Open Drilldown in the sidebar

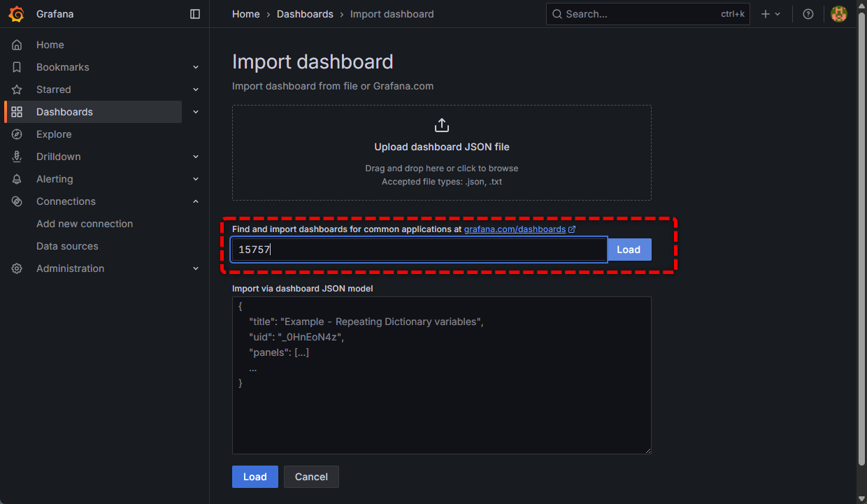(x=59, y=157)
